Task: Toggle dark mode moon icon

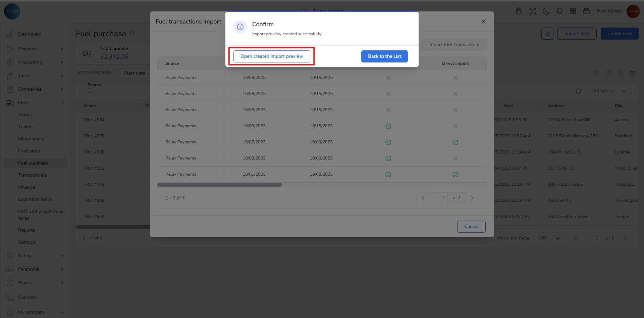Action: (546, 11)
